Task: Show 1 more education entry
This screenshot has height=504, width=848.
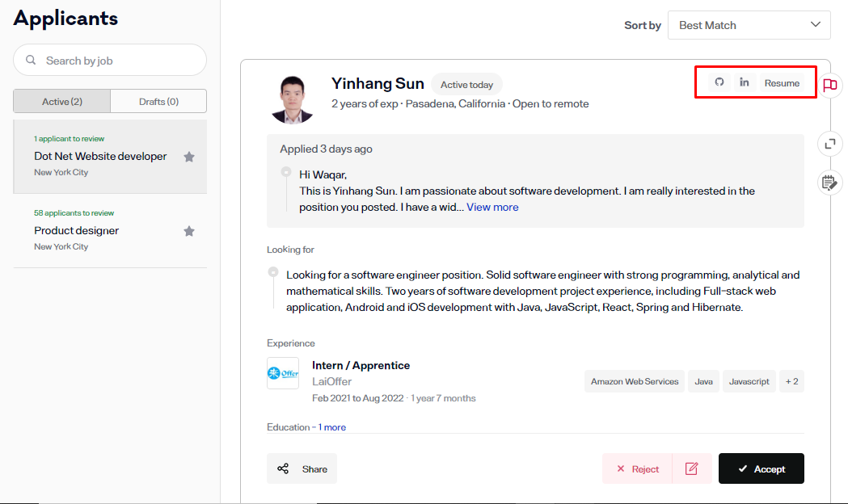Action: pos(331,427)
